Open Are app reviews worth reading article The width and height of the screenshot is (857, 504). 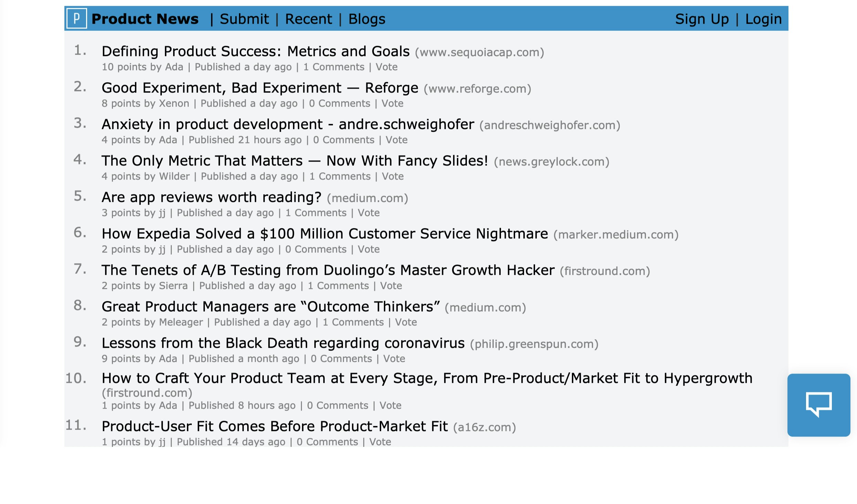(211, 197)
